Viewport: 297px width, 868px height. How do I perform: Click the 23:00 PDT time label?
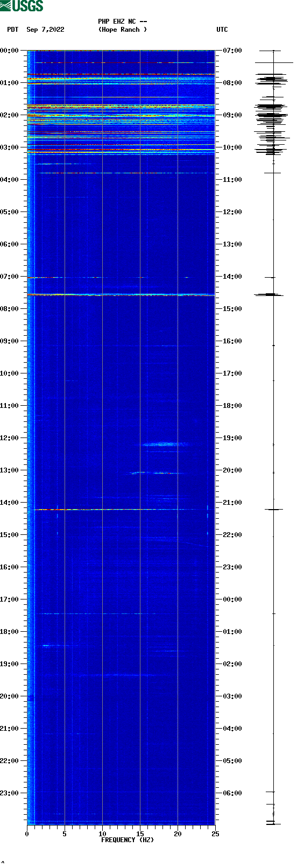[x=9, y=793]
